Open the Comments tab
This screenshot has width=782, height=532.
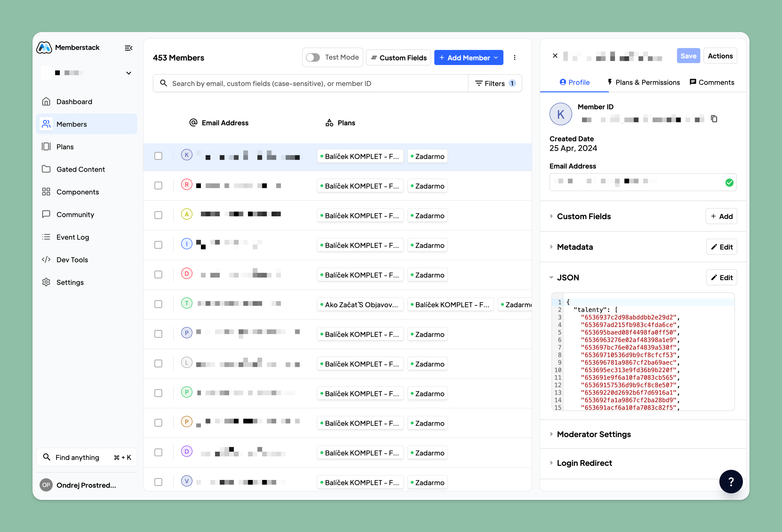[x=712, y=82]
